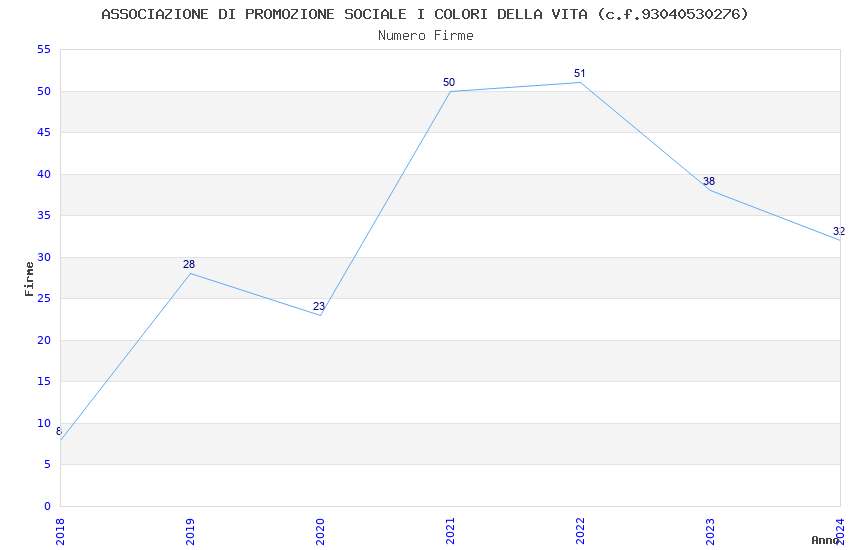This screenshot has height=550, width=850.
Task: Click the 'Numero Firme' subtitle
Action: click(425, 35)
